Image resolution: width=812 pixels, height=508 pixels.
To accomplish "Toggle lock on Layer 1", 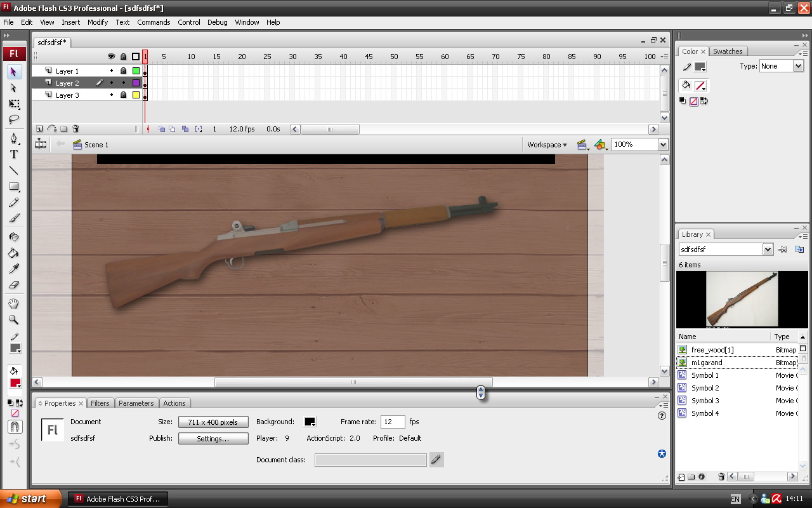I will [123, 71].
